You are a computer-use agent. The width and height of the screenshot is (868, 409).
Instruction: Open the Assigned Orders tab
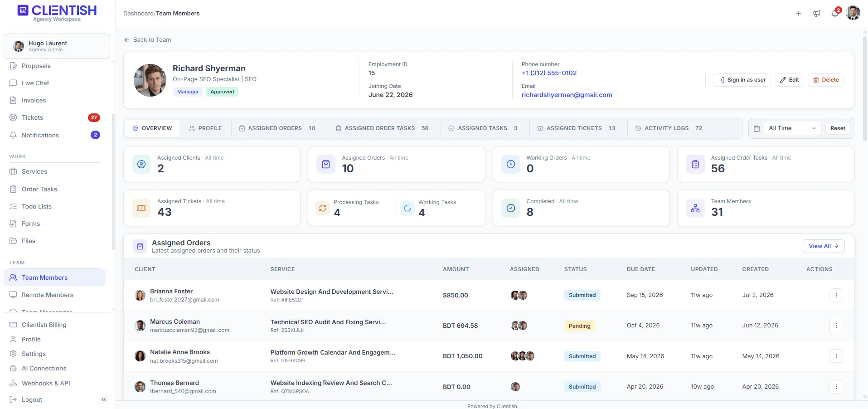pyautogui.click(x=277, y=128)
